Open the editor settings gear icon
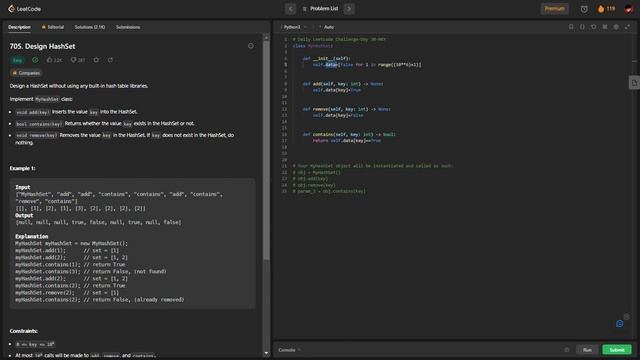Image resolution: width=640 pixels, height=360 pixels. pos(616,27)
